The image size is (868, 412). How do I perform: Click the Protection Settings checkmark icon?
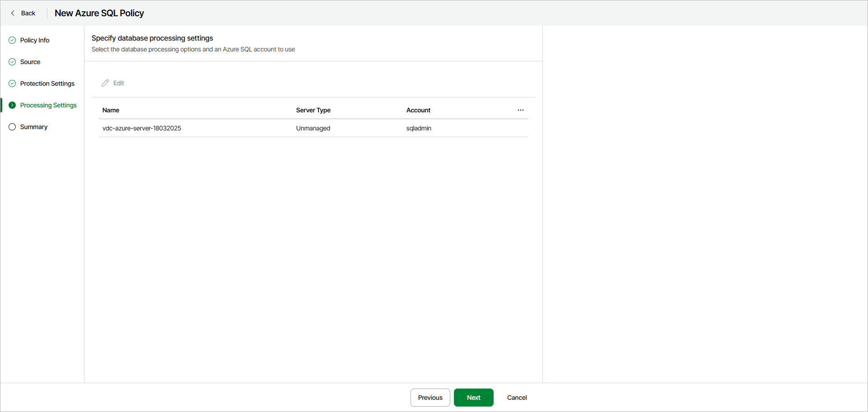tap(12, 83)
